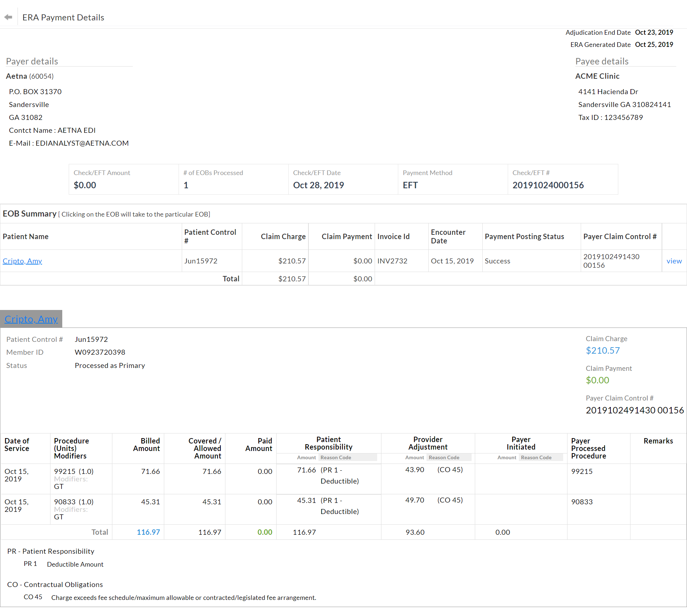
Task: Click the back arrow icon
Action: pos(8,17)
